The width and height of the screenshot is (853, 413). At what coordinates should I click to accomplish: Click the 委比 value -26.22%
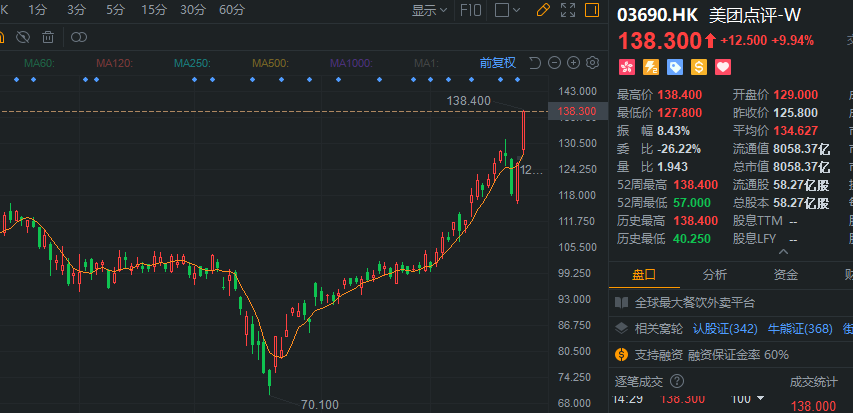coord(679,149)
